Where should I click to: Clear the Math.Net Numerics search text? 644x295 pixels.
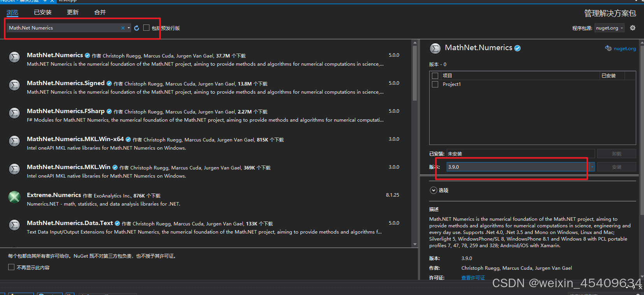123,28
